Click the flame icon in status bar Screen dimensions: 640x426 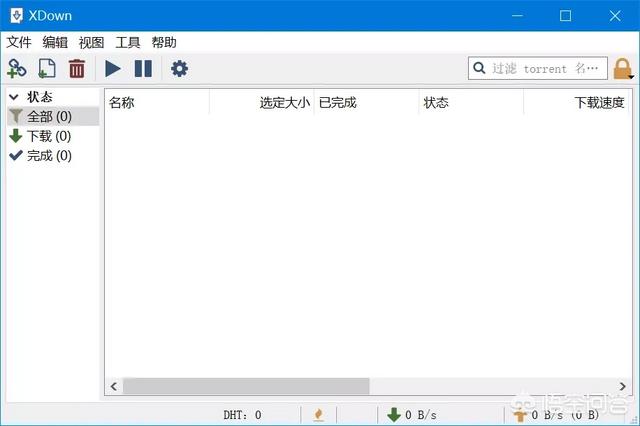click(318, 414)
